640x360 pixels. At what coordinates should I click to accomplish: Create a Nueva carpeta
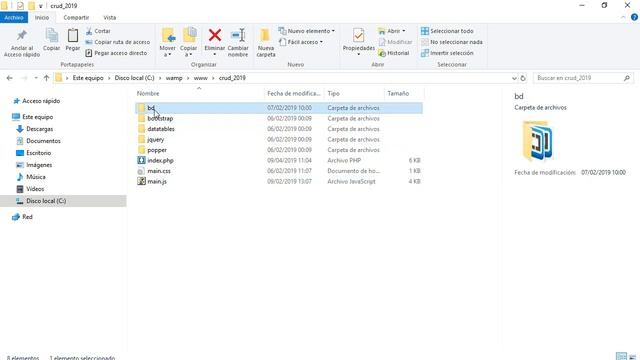(266, 43)
